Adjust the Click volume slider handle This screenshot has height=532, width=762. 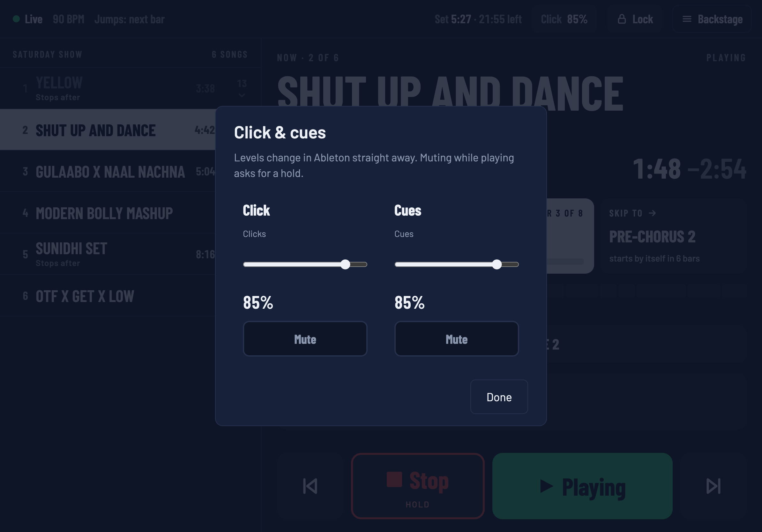[x=346, y=264]
